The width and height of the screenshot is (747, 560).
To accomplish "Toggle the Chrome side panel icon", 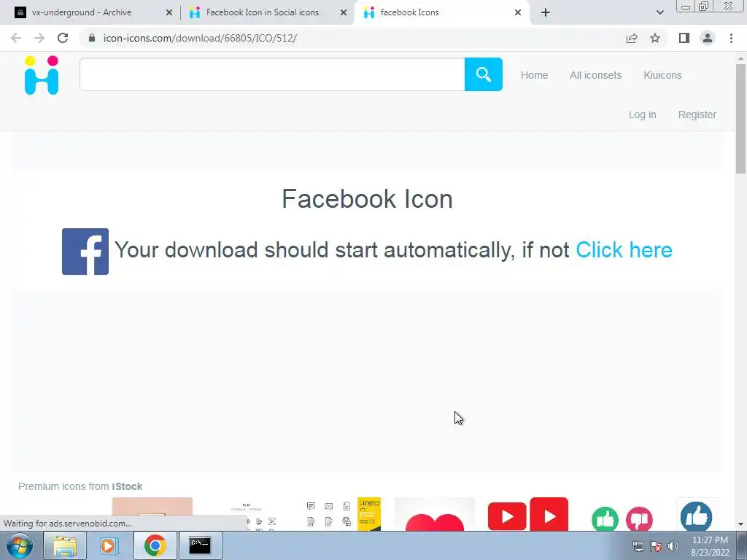I will click(x=684, y=38).
